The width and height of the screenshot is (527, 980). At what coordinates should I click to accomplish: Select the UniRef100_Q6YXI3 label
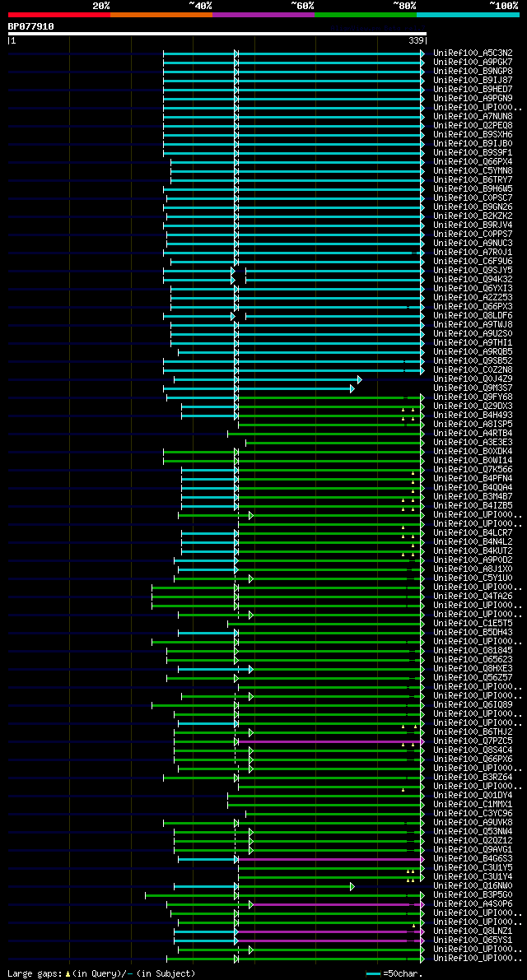click(473, 289)
